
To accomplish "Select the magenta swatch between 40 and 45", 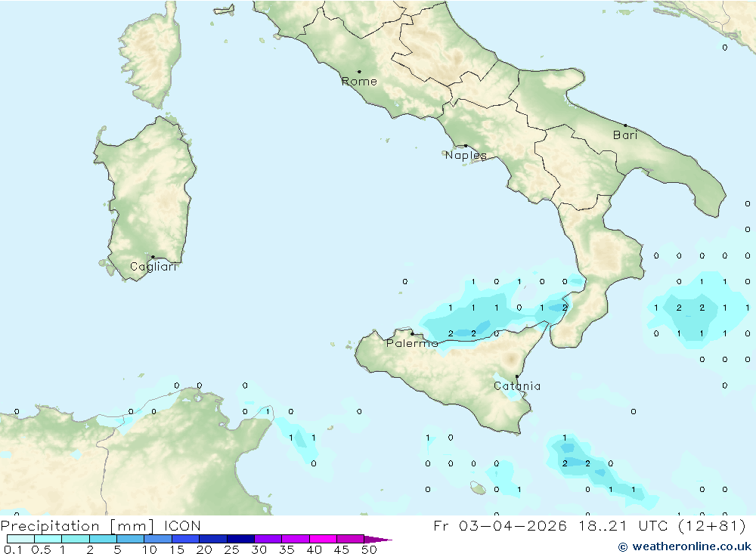I will click(x=323, y=539).
